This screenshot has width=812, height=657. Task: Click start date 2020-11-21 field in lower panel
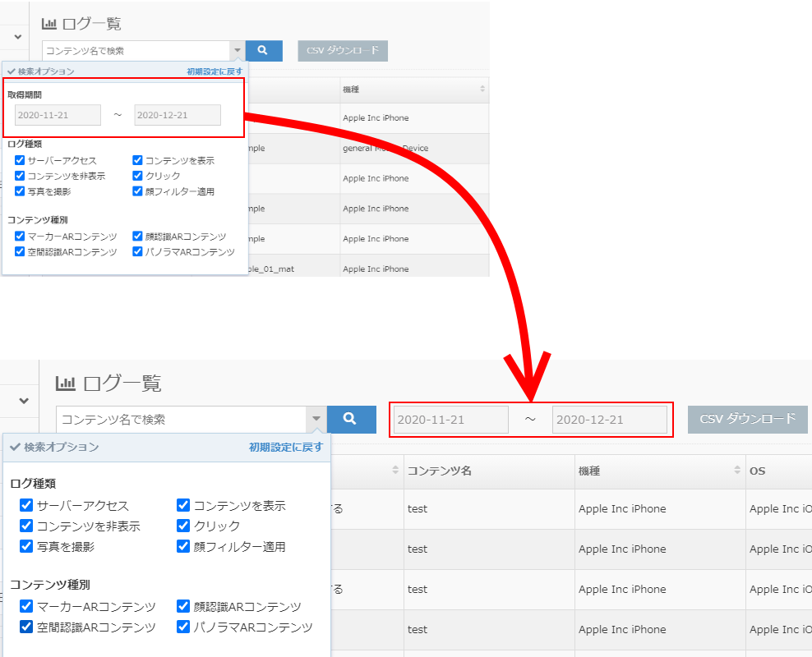pos(451,420)
